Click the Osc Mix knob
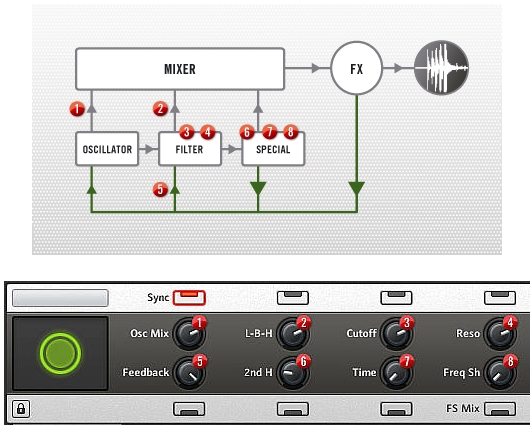This screenshot has height=429, width=530. click(x=189, y=334)
